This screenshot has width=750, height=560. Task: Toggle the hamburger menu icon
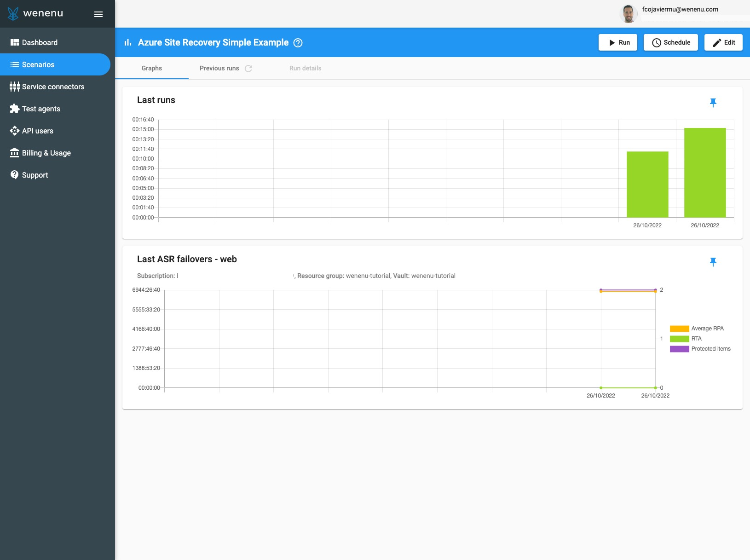[x=98, y=14]
